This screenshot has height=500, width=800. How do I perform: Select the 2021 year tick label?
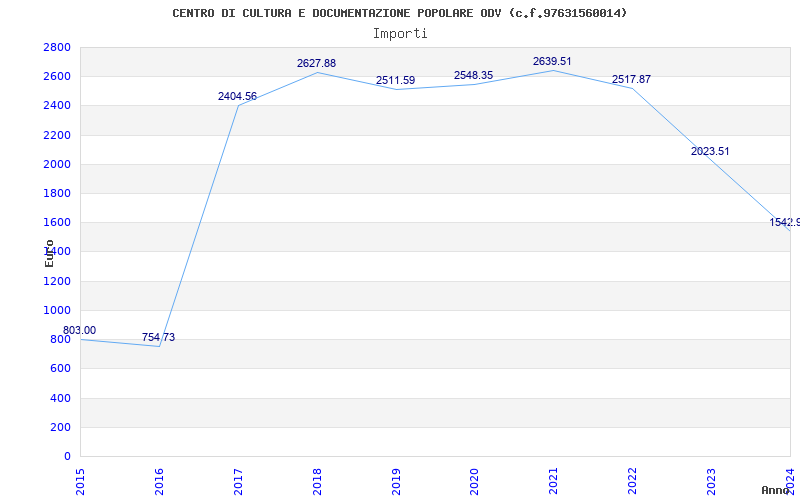click(554, 482)
